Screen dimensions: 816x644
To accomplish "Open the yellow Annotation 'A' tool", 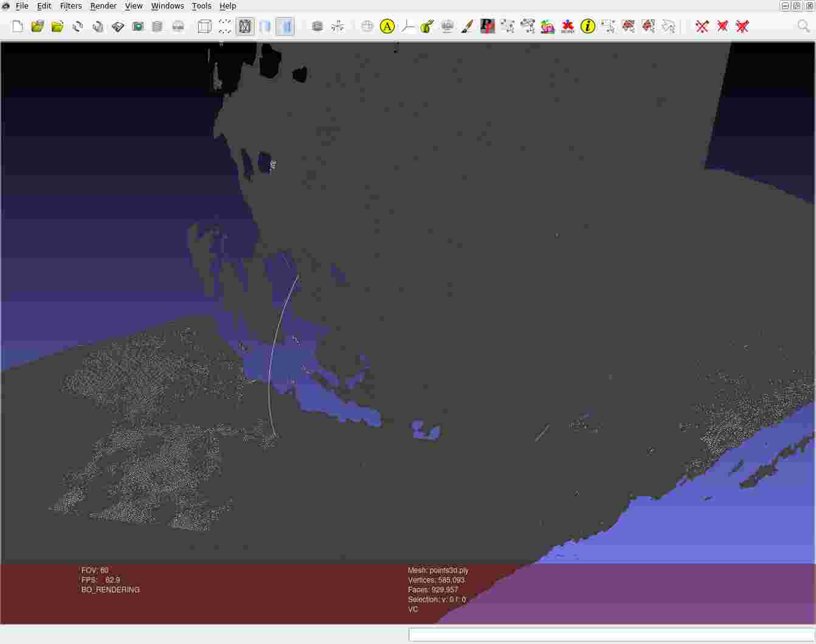I will [387, 26].
